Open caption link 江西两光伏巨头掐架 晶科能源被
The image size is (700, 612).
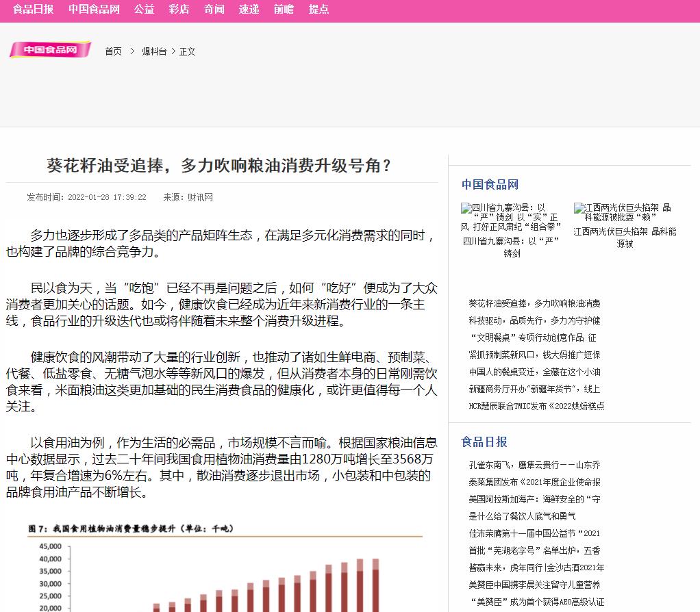[625, 238]
